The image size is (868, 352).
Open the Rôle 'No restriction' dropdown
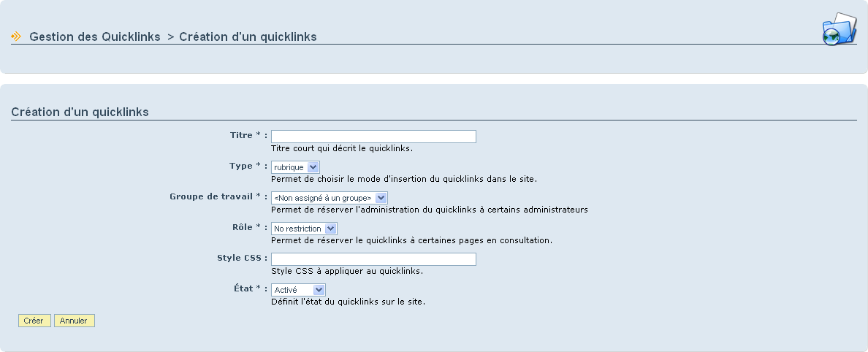tap(304, 229)
